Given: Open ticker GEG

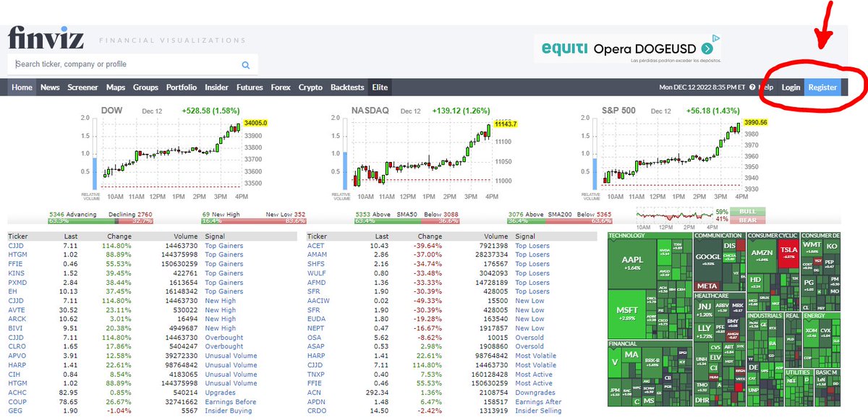Looking at the screenshot, I should (x=14, y=411).
